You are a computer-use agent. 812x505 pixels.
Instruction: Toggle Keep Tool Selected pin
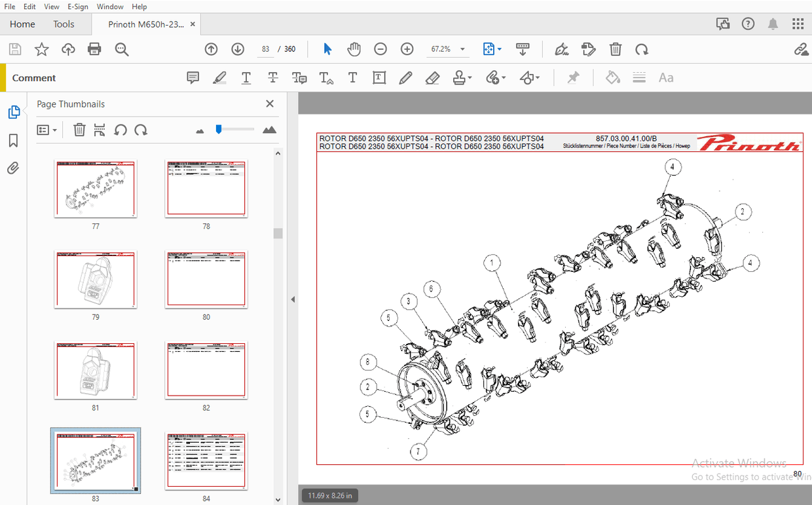tap(573, 77)
